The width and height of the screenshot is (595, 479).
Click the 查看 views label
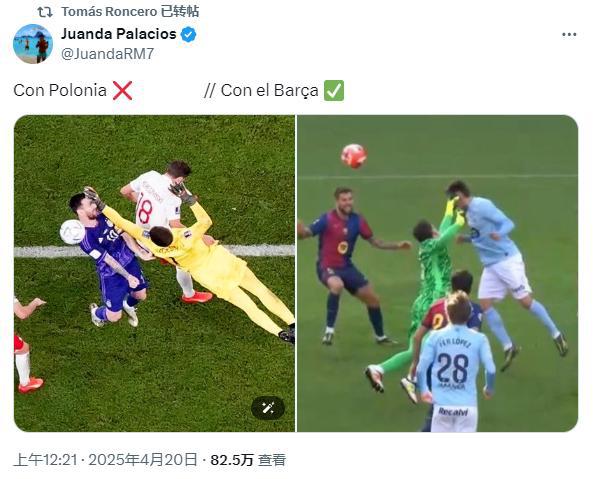272,460
